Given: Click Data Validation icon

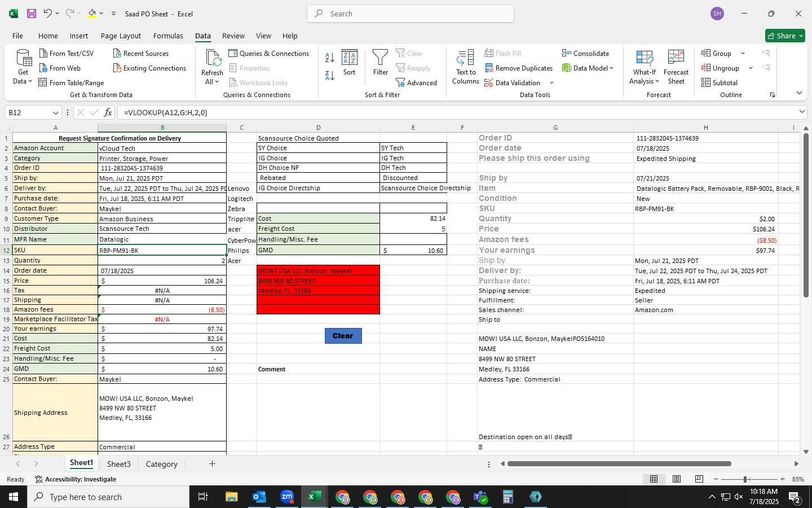Looking at the screenshot, I should 489,82.
